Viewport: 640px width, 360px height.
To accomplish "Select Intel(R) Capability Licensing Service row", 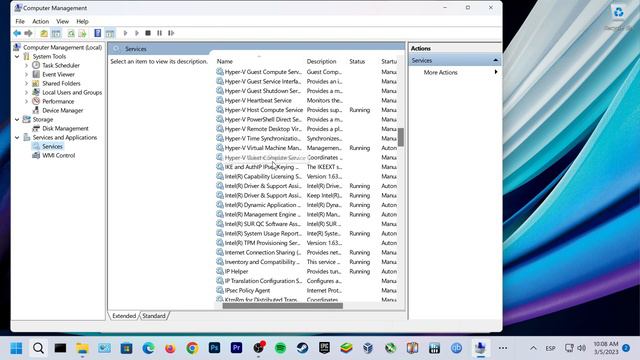I will coord(306,176).
